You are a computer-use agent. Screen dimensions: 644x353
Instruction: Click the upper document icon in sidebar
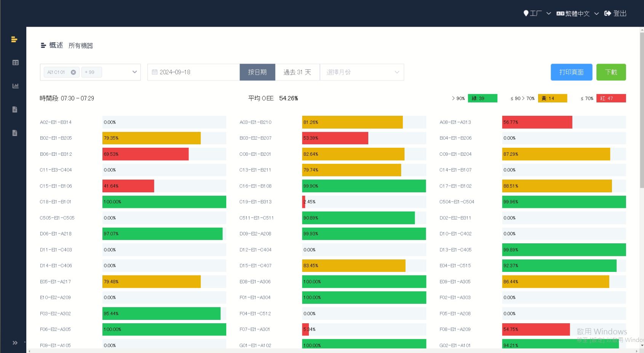pyautogui.click(x=15, y=110)
